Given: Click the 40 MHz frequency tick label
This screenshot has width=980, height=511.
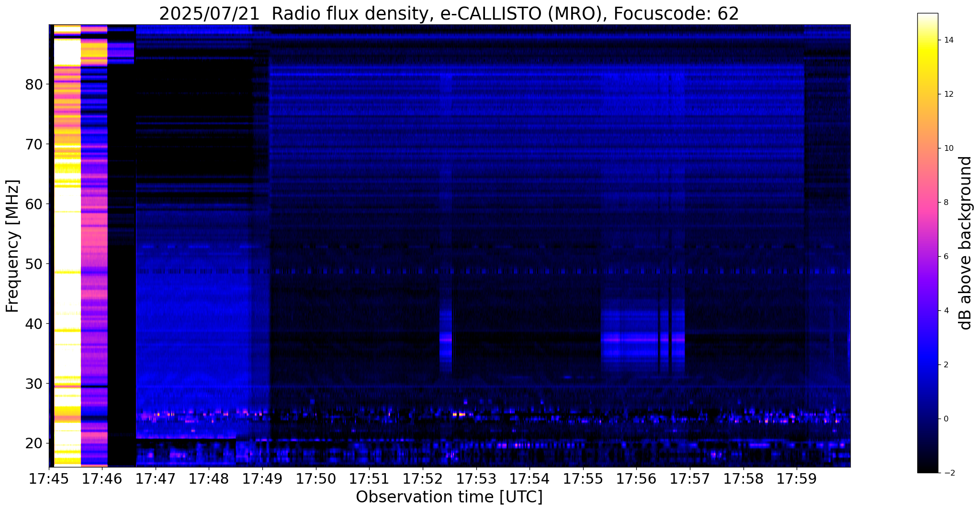Looking at the screenshot, I should [34, 324].
